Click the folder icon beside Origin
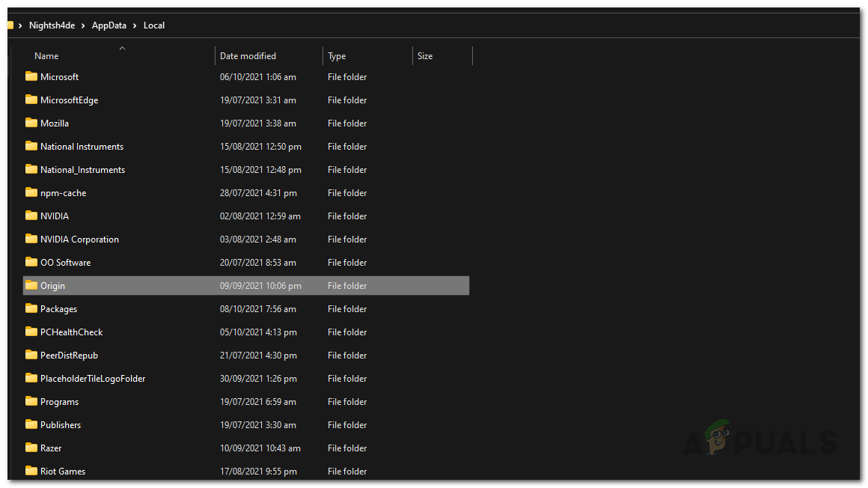 31,285
